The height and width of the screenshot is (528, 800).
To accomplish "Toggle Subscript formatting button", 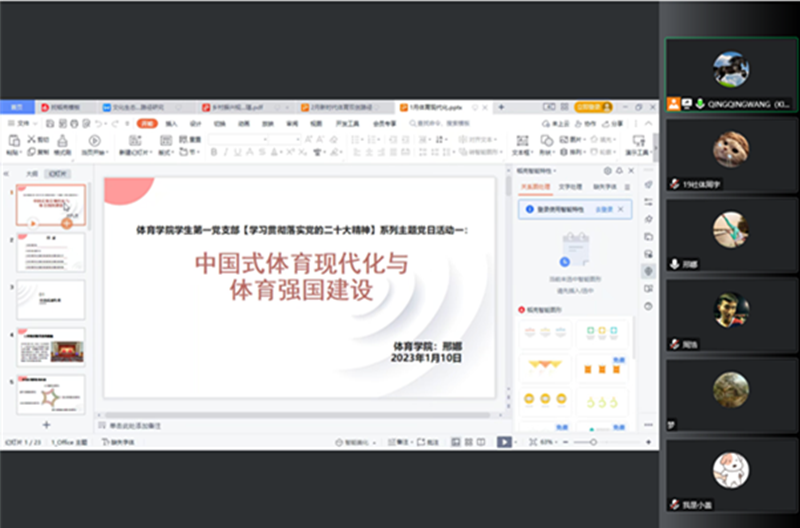I will pyautogui.click(x=303, y=152).
